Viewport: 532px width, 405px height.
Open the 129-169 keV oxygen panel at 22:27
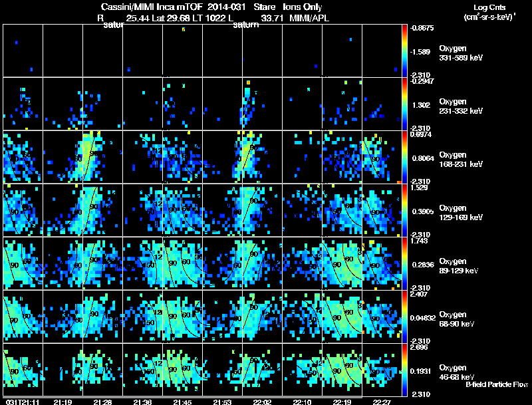[x=382, y=210]
